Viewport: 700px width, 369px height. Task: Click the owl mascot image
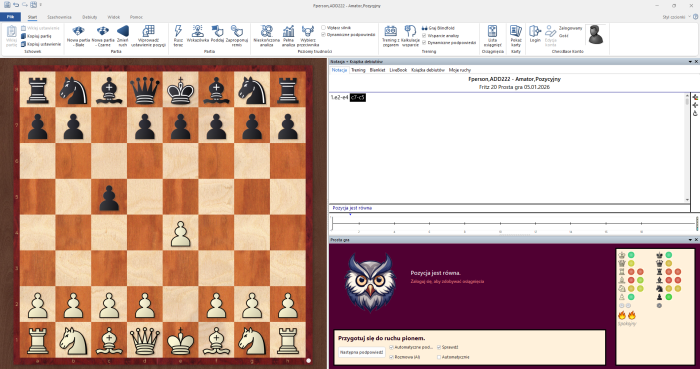[370, 282]
